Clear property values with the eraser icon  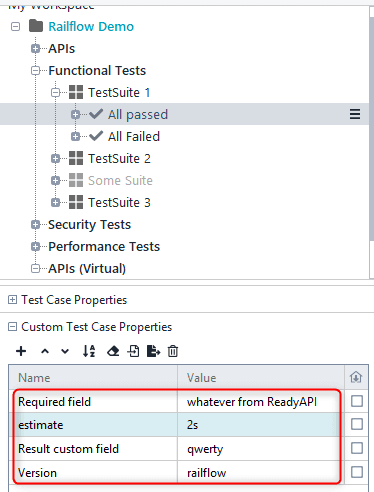click(113, 351)
